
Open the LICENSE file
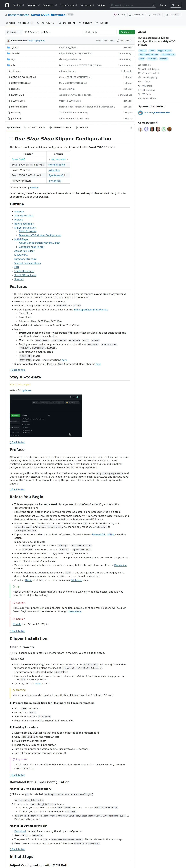tap(15, 89)
